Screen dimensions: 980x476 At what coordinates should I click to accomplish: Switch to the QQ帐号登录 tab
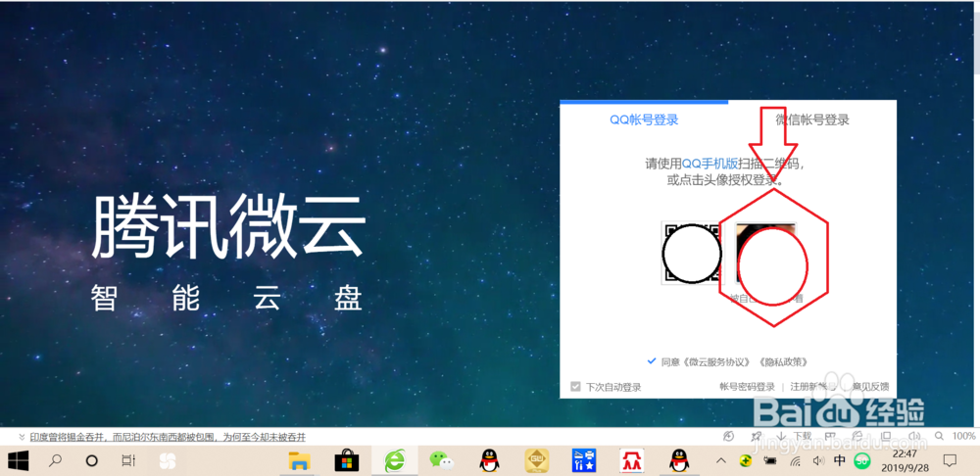[644, 119]
